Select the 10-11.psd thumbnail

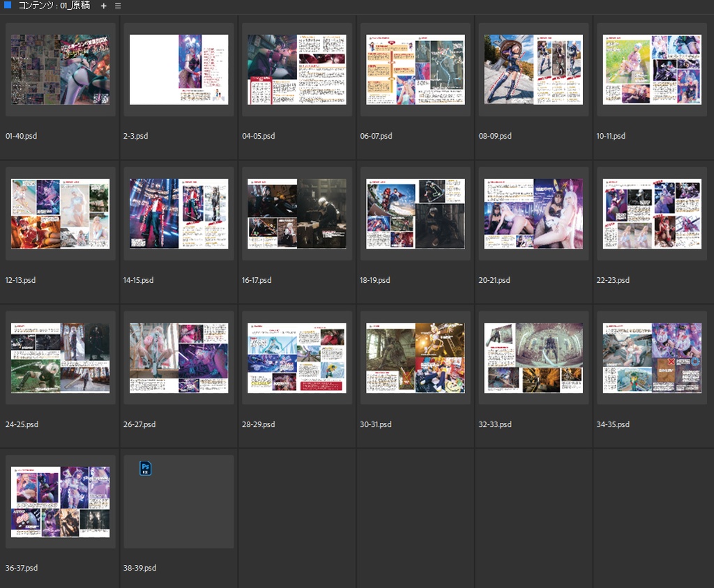tap(652, 70)
